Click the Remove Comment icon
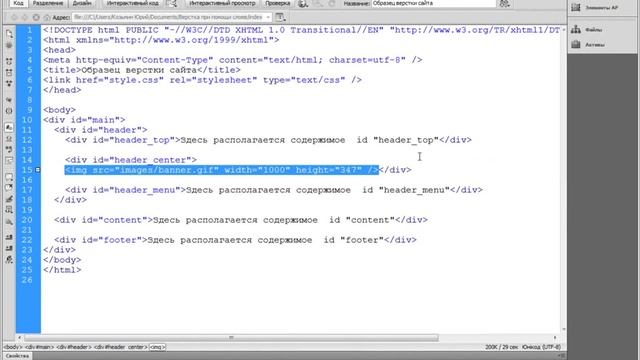 (9, 188)
